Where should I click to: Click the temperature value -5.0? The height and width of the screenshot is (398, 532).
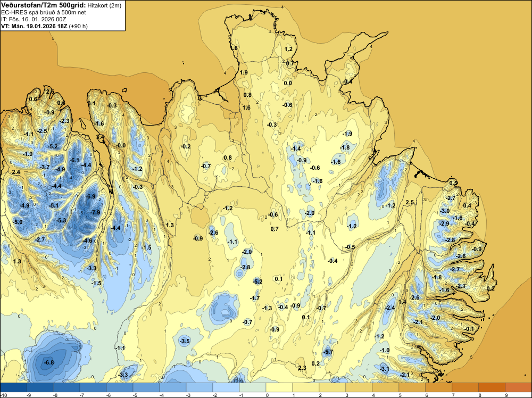point(18,222)
